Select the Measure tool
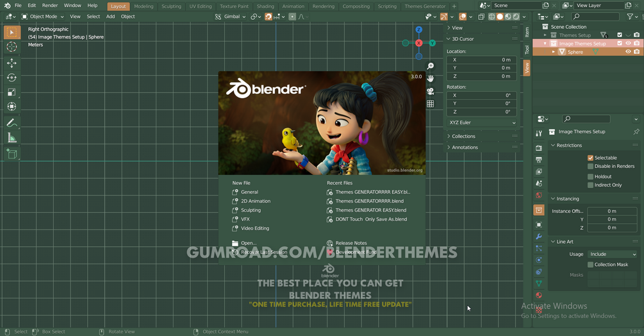Screen dimensions: 644x336 pyautogui.click(x=12, y=138)
